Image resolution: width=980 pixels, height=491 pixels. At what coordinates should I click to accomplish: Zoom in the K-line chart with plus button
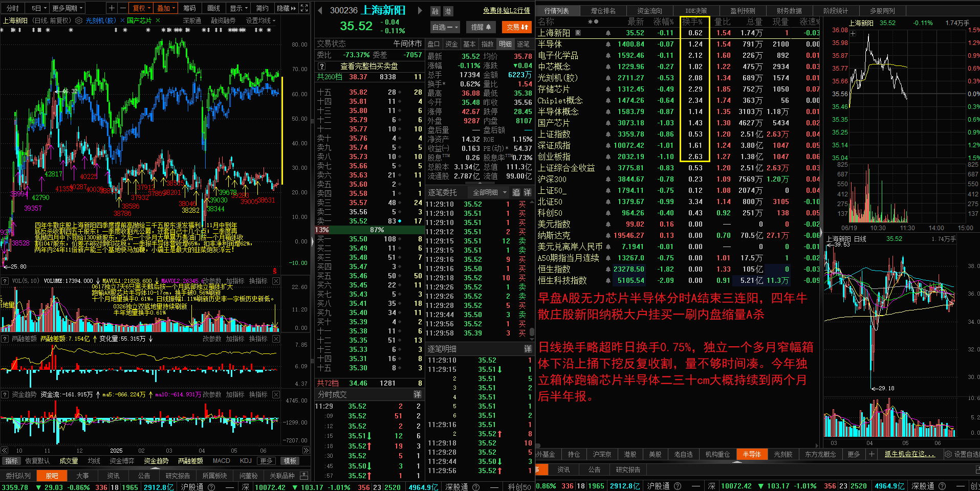click(112, 8)
